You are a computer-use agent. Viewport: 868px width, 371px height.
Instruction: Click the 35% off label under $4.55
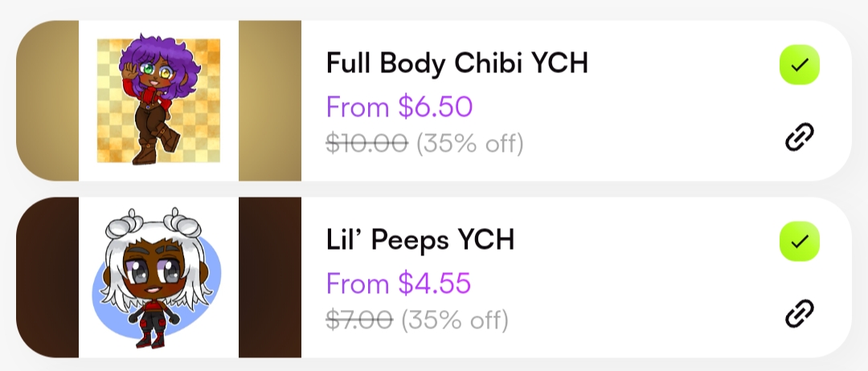point(455,320)
